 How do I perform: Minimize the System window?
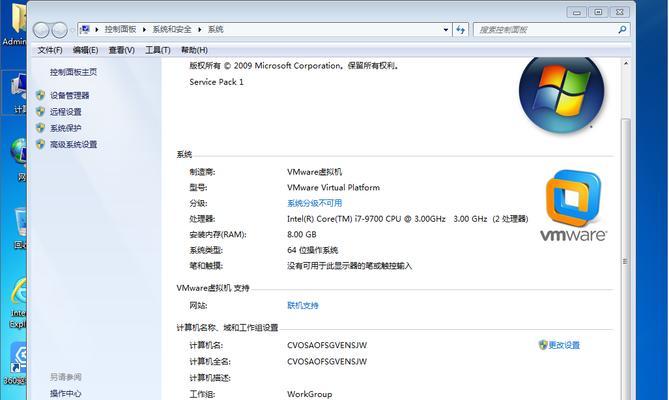[x=576, y=12]
